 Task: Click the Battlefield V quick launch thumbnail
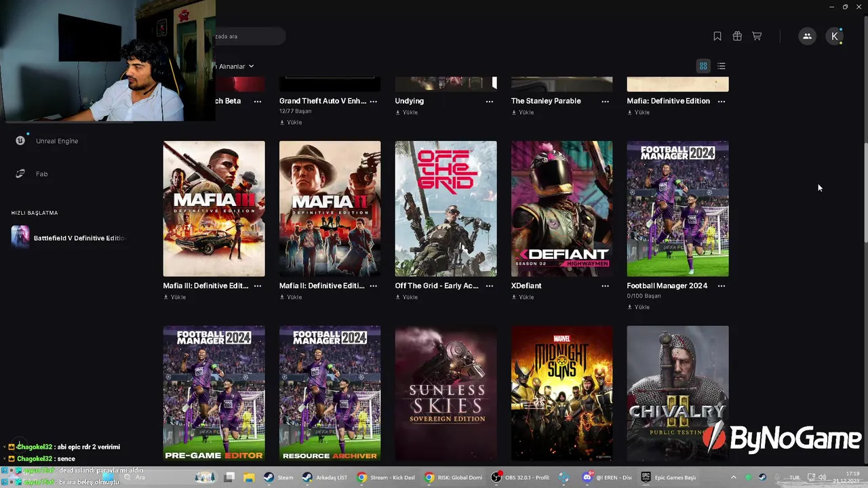tap(20, 237)
